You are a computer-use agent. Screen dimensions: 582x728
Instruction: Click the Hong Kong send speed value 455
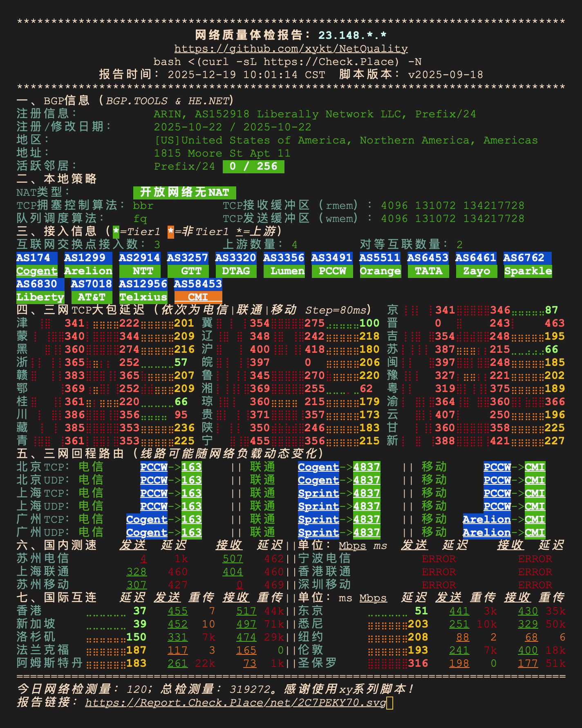coord(177,611)
